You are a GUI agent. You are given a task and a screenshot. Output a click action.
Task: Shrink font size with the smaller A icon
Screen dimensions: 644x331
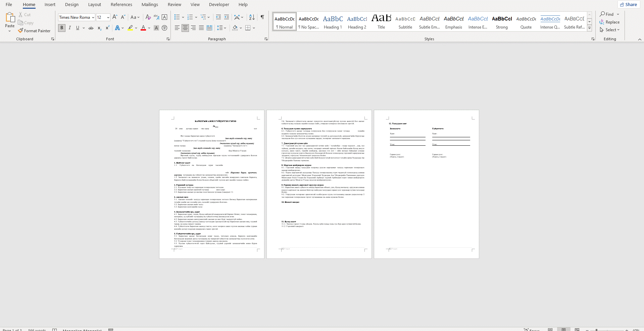point(123,17)
